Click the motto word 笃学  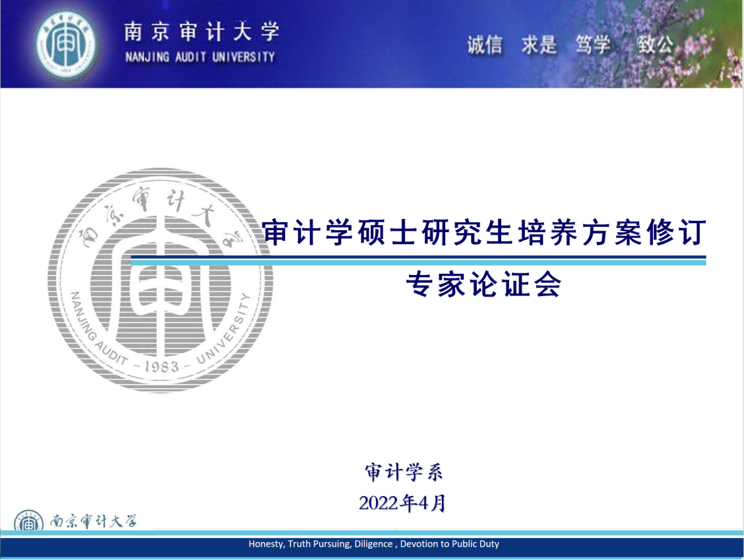(x=592, y=45)
